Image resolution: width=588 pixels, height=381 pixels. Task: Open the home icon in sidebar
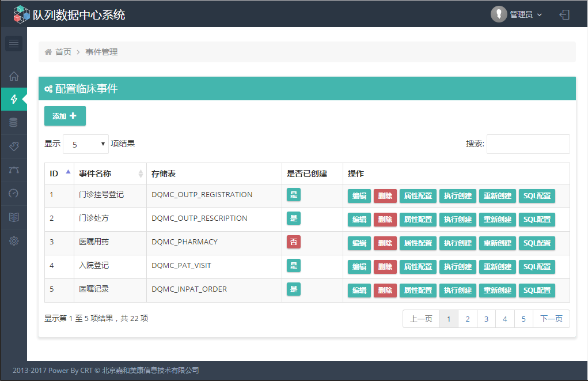click(14, 76)
